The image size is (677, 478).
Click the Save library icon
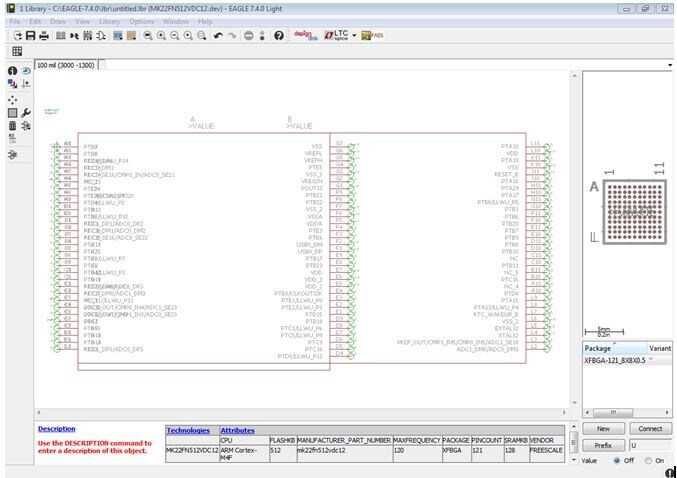[31, 36]
